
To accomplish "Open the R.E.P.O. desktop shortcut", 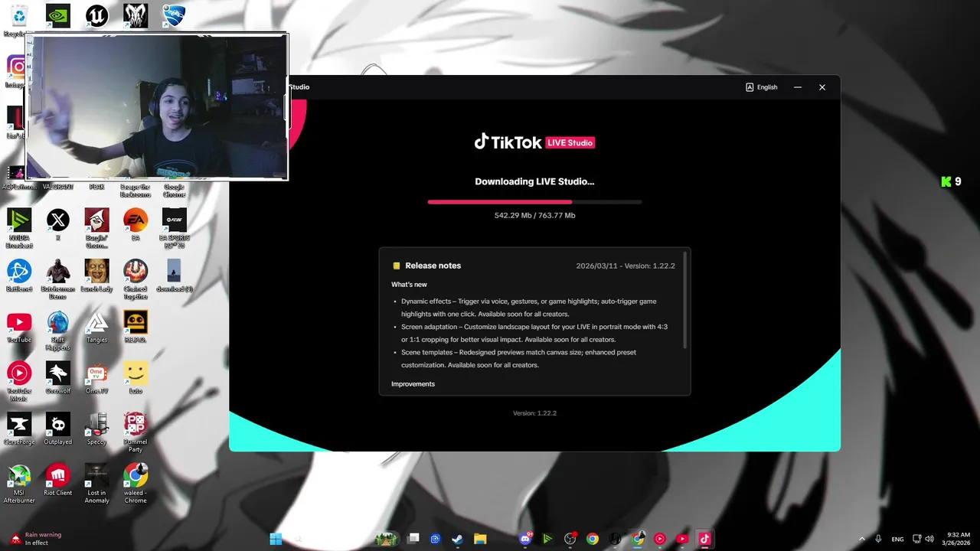I will point(136,327).
